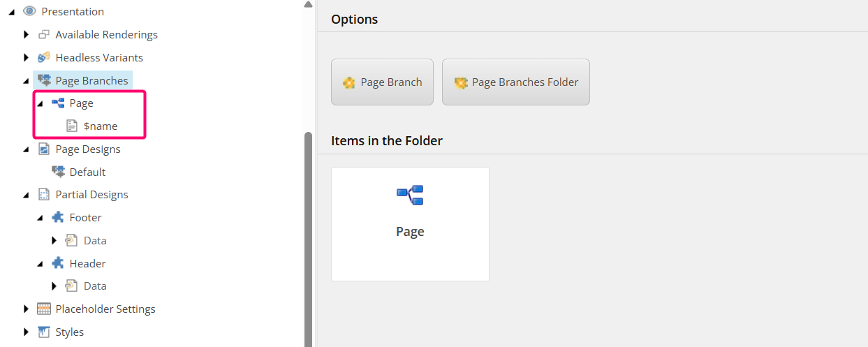Click the $name document icon
The height and width of the screenshot is (347, 868).
72,126
